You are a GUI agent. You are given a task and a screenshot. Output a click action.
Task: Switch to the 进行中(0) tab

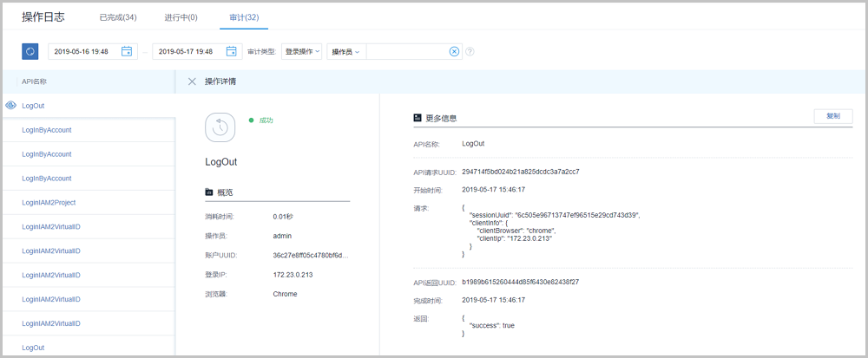pos(181,17)
